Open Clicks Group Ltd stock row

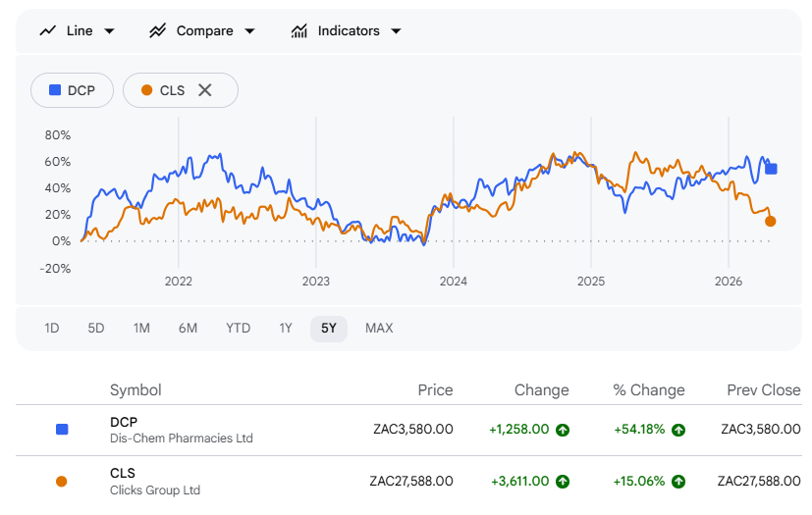pos(154,481)
